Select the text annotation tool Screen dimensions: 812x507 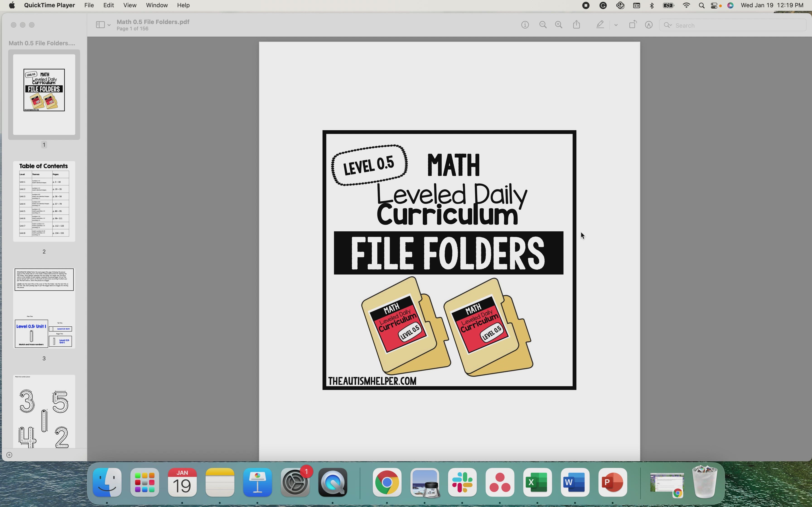pos(648,25)
